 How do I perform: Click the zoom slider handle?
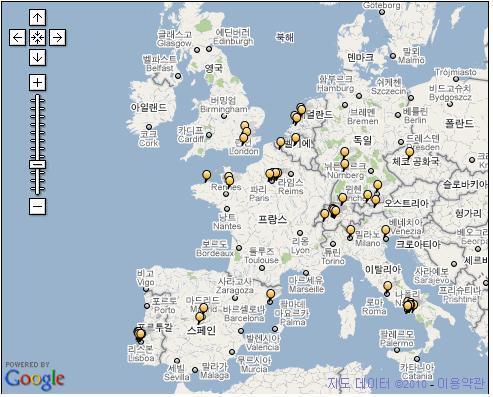tap(37, 164)
